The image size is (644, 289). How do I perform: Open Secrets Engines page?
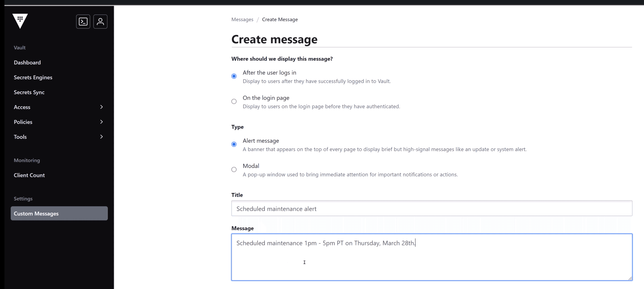[33, 77]
